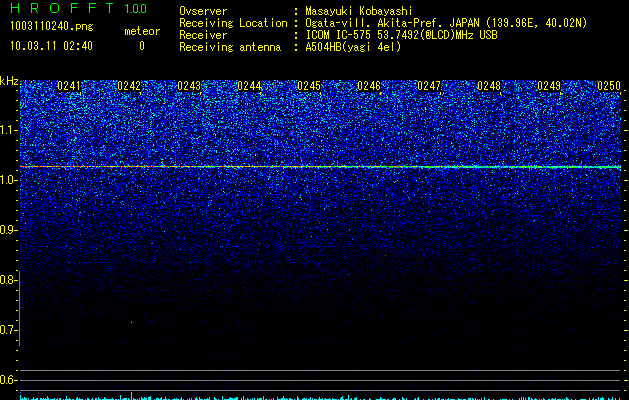Click the timestamp 10.03.11 02:40
The image size is (629, 400).
(51, 46)
